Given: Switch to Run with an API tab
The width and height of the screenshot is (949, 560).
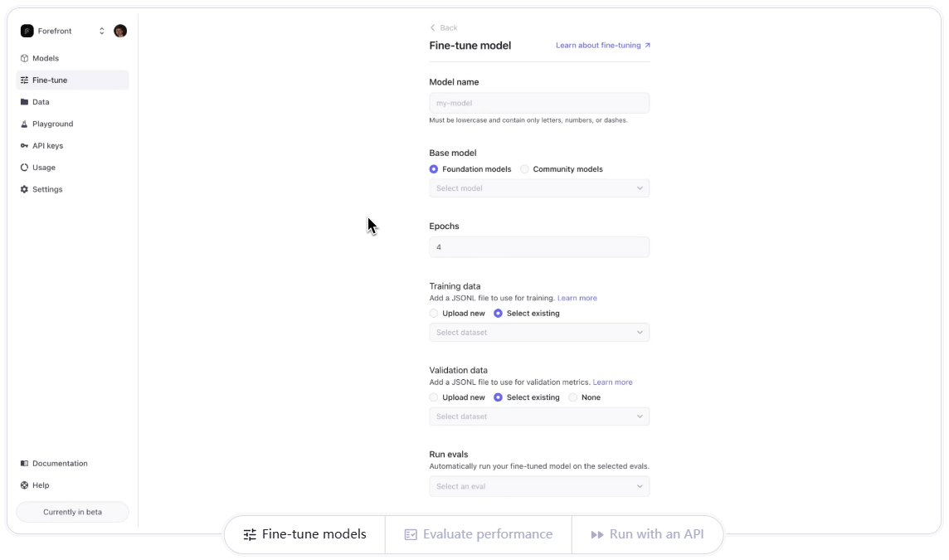Looking at the screenshot, I should coord(647,534).
